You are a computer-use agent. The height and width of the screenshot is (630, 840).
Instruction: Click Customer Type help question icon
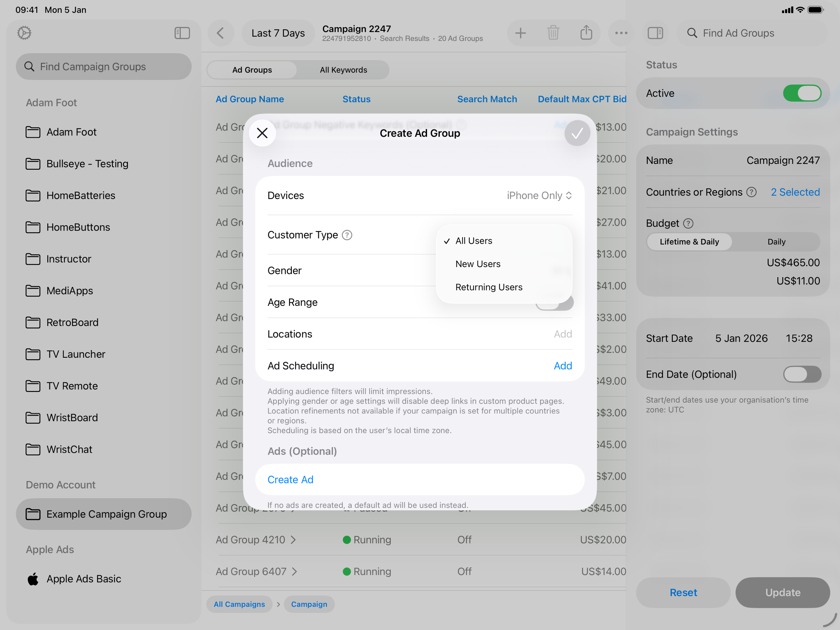(347, 235)
